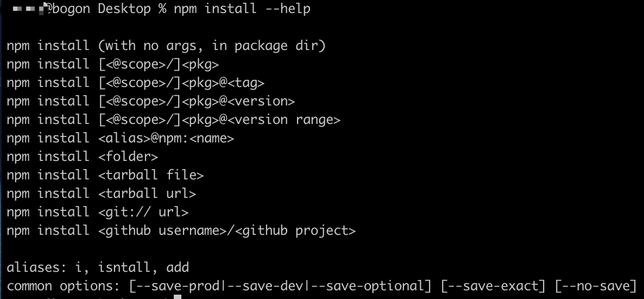Click the typed command "npm install --help"
This screenshot has width=644, height=299.
[x=242, y=9]
